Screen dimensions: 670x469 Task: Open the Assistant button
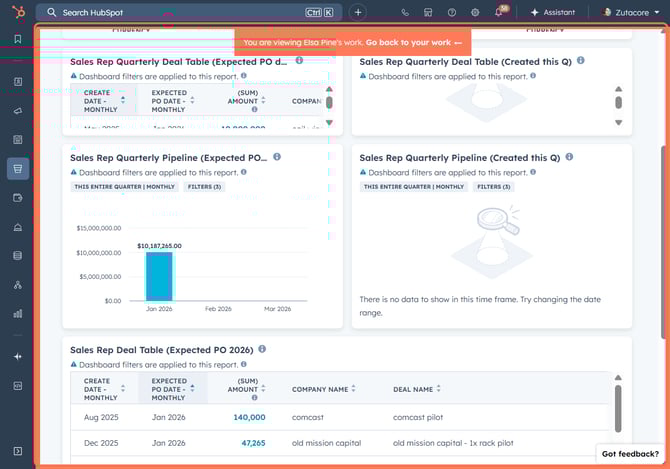[552, 13]
